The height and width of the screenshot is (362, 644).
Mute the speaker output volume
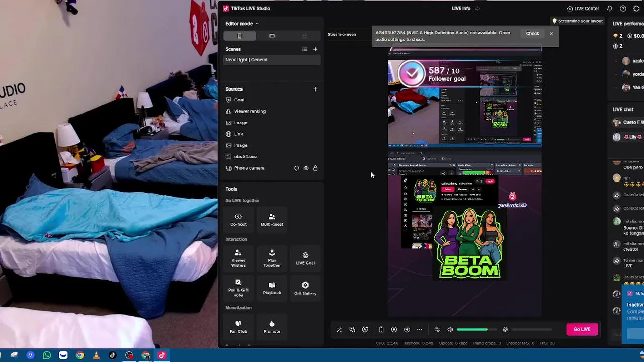450,330
